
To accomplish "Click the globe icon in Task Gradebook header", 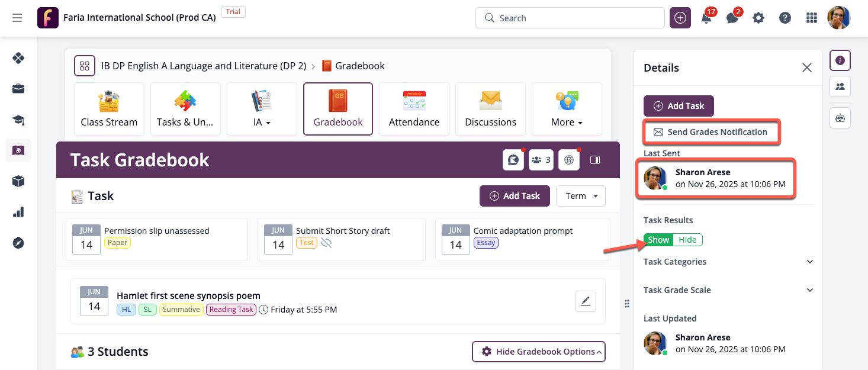I will (568, 160).
